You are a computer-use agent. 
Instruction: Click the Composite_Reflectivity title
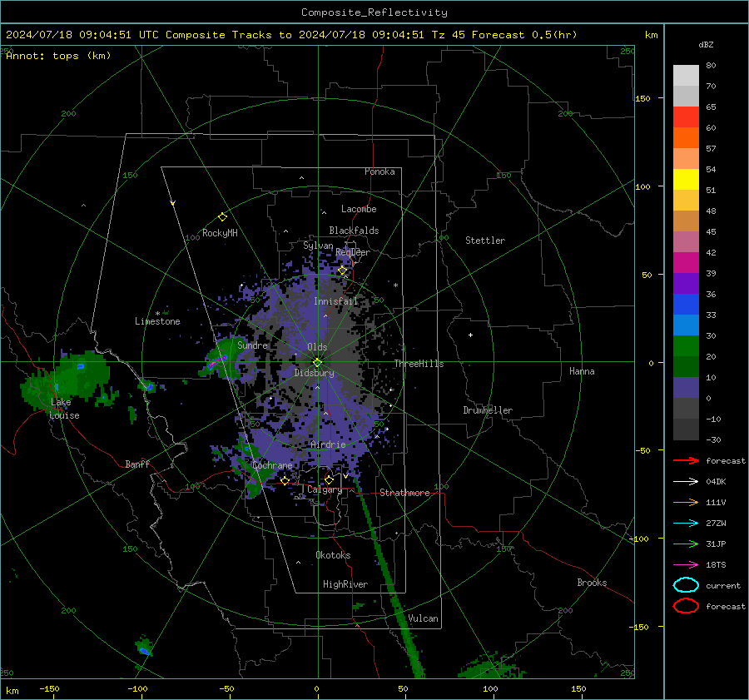pos(374,12)
